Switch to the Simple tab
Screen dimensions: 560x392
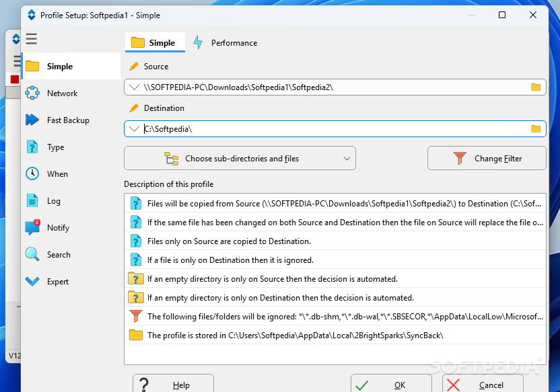coord(155,43)
